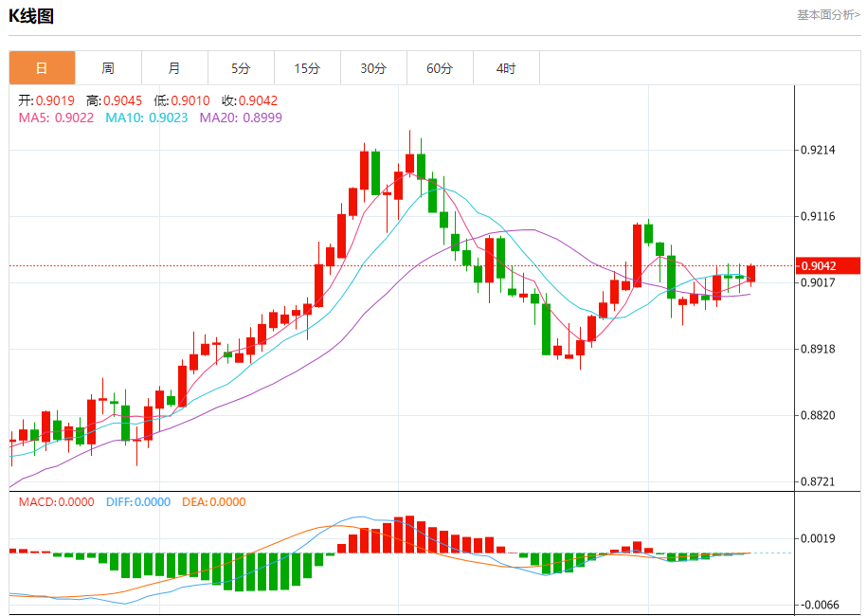Open the 60分 interval tab

[441, 68]
